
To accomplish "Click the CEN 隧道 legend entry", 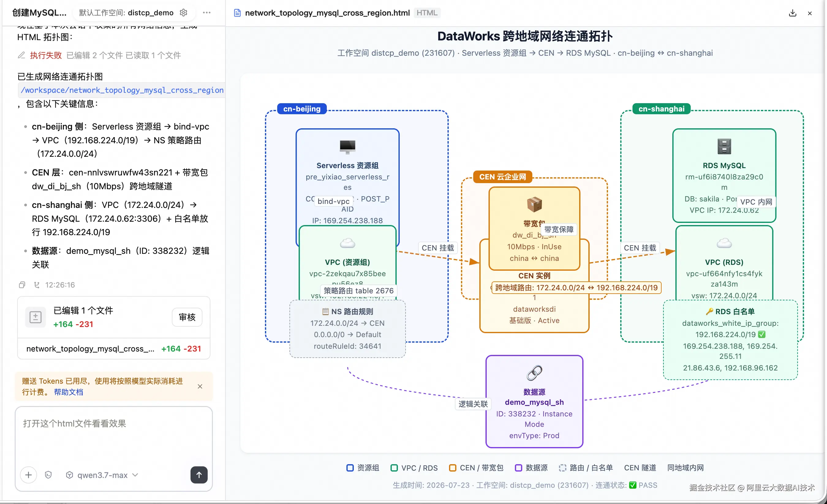I will click(x=640, y=468).
